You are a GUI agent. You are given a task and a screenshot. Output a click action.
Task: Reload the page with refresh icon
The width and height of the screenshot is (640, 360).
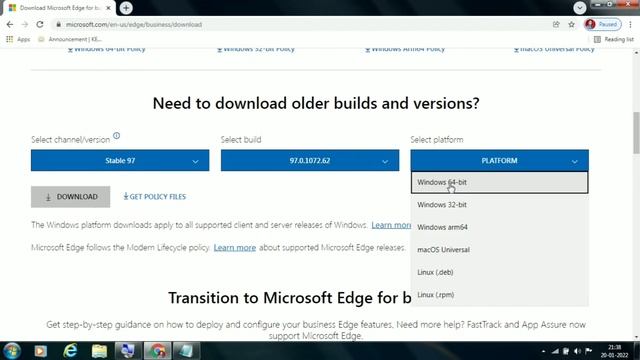[40, 24]
